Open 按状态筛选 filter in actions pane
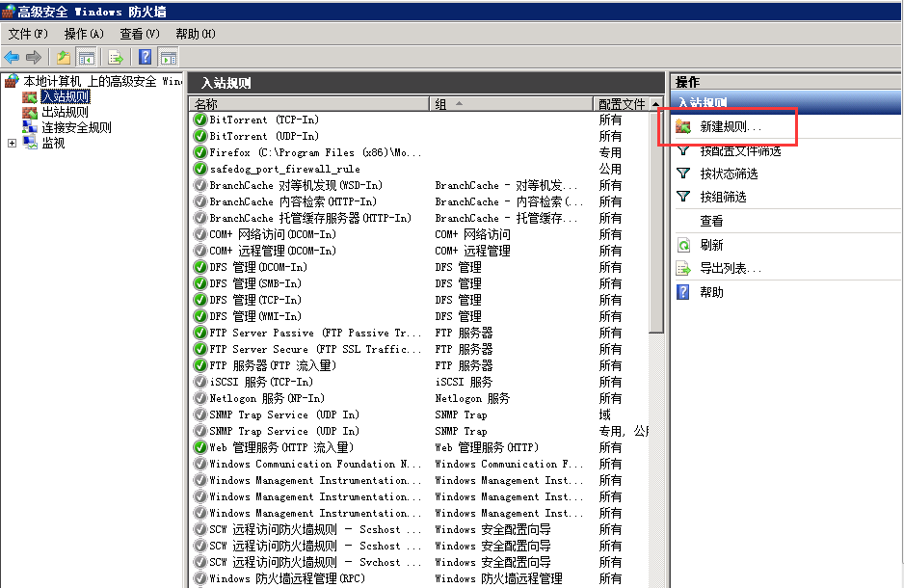This screenshot has width=904, height=588. point(729,174)
